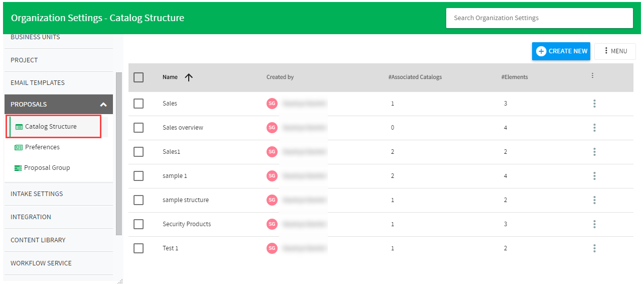Click the CREATE NEW button
Viewport: 644px width, 284px height.
[561, 51]
